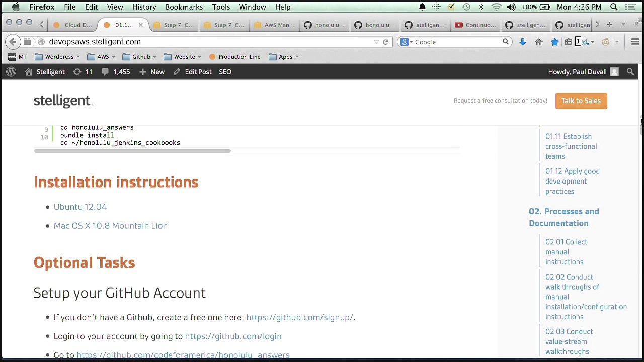Open the MT bookmark
Image resolution: width=644 pixels, height=362 pixels.
click(x=17, y=57)
